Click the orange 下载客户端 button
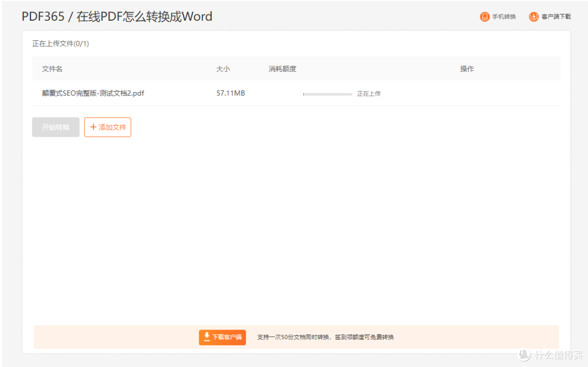588x367 pixels. [x=222, y=337]
